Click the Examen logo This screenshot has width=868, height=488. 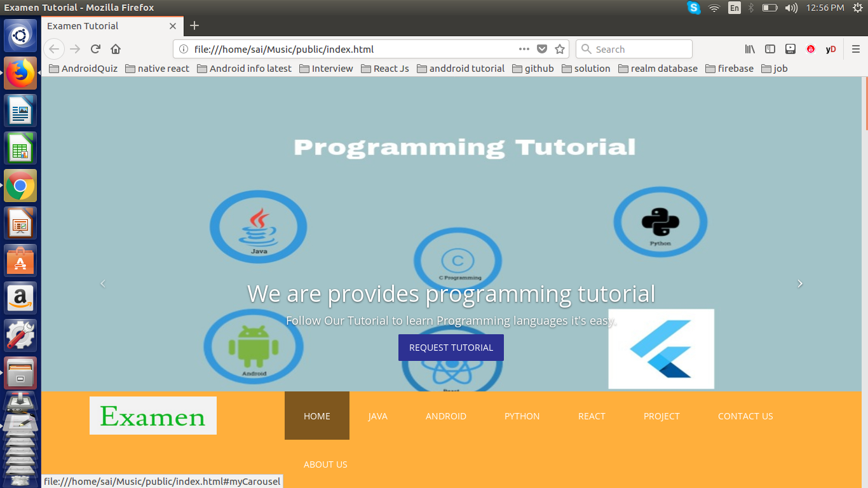[x=153, y=416]
